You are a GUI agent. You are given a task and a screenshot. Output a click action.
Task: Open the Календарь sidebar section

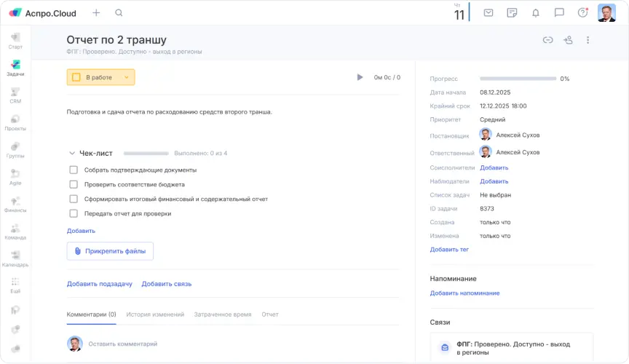[x=15, y=258]
